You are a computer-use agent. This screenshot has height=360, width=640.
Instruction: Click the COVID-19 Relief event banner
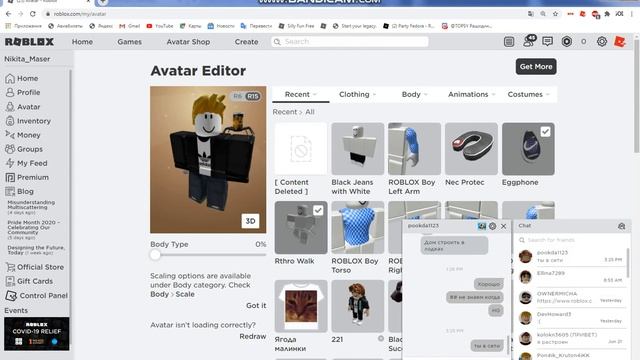tap(37, 334)
